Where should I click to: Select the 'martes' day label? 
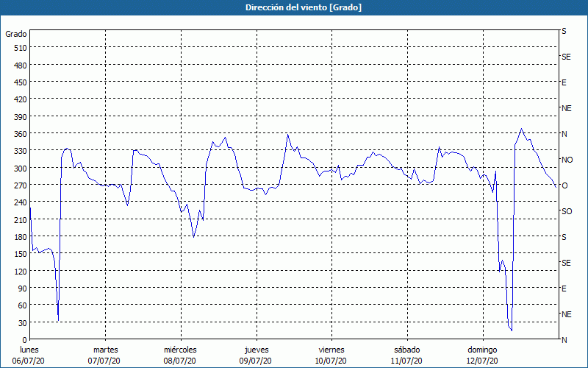105,350
